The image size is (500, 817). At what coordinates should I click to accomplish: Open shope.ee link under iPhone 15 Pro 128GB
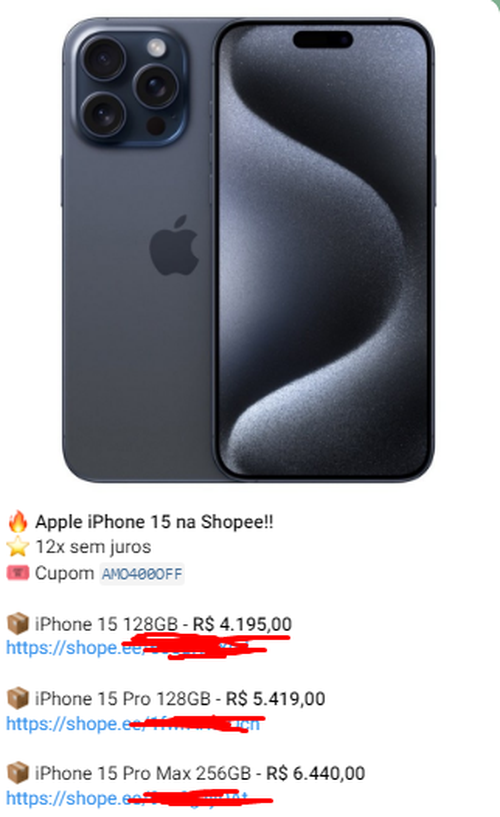(x=133, y=723)
